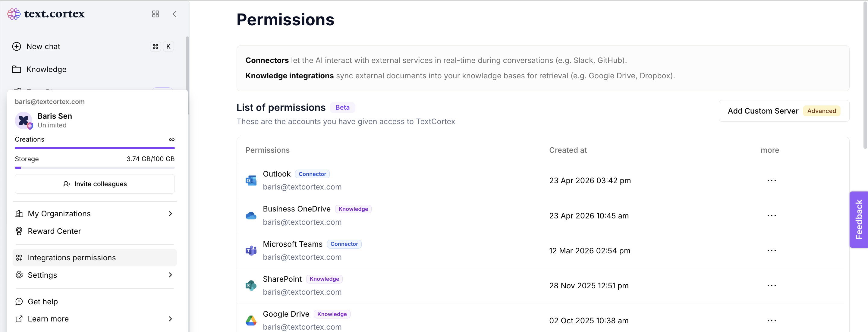This screenshot has height=332, width=868.
Task: Open the apps grid icon beside logo
Action: 155,14
